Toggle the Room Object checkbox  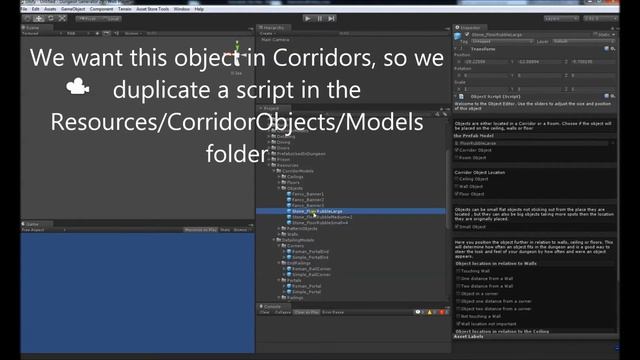pos(457,158)
